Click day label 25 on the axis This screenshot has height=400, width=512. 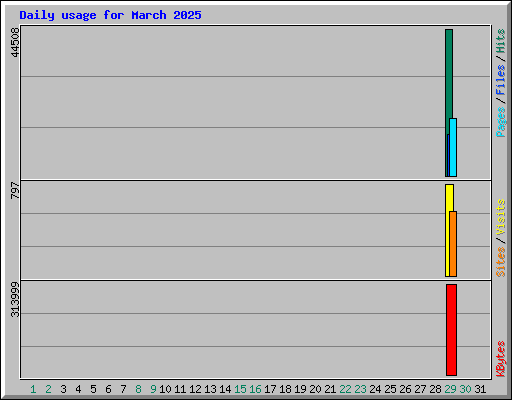(x=390, y=389)
